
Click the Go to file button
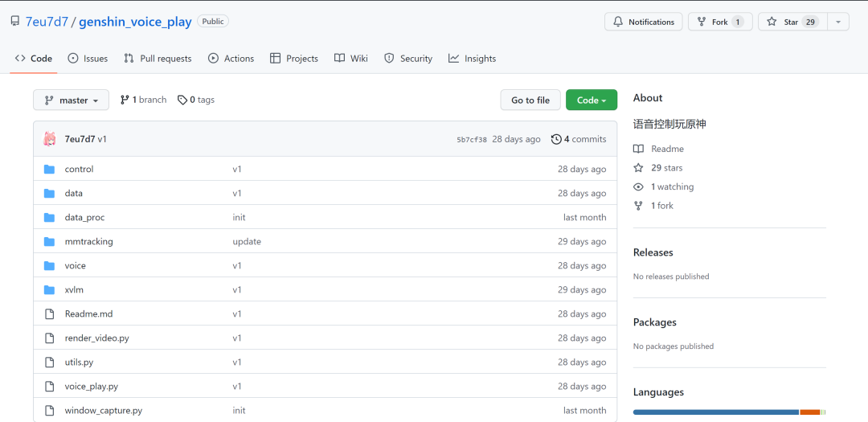coord(530,100)
